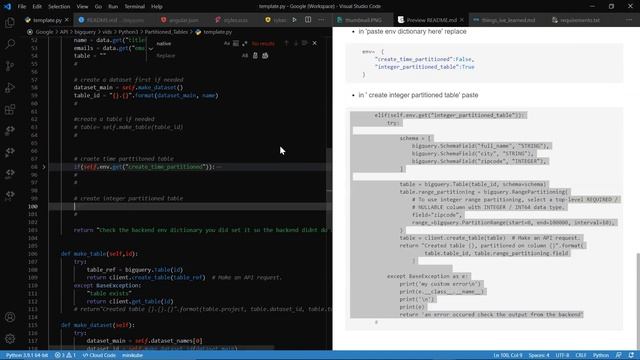The width and height of the screenshot is (640, 360).
Task: Place cursor on empty line 100
Action: [x=189, y=206]
